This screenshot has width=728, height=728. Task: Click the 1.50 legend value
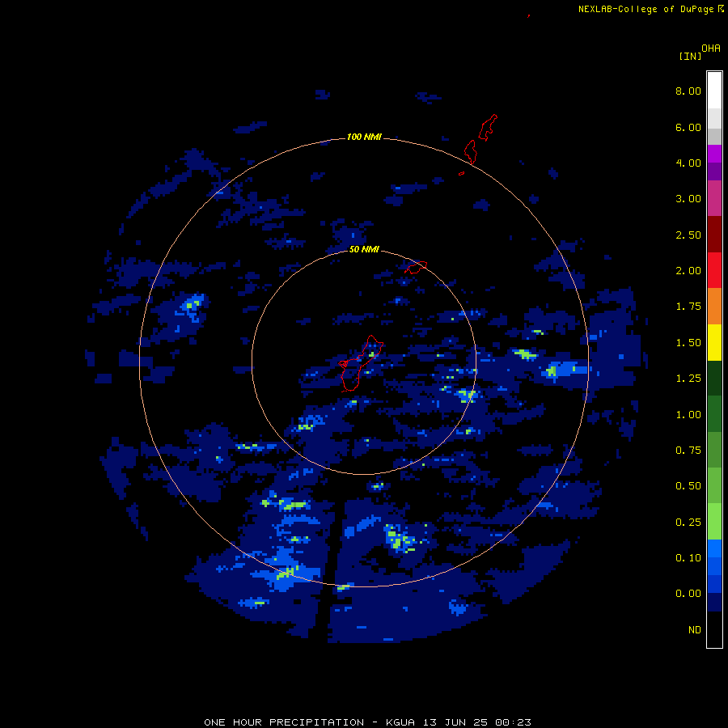(x=688, y=343)
